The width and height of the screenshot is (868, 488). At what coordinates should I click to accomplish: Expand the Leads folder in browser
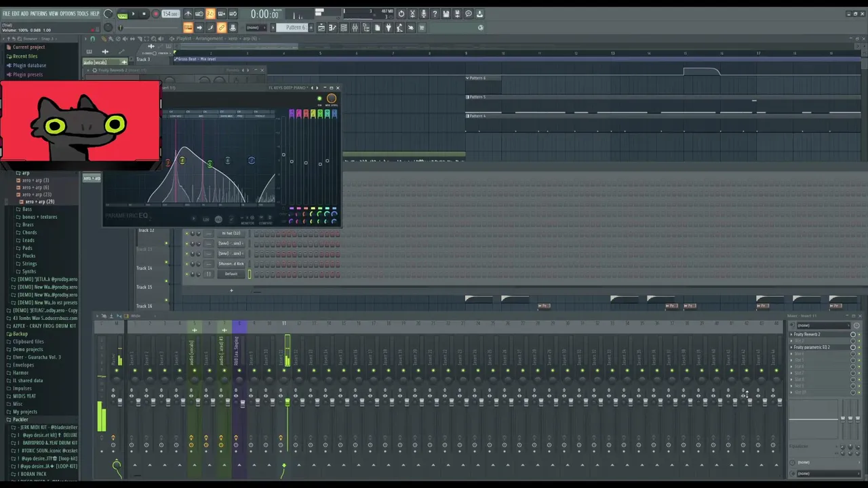click(x=28, y=240)
